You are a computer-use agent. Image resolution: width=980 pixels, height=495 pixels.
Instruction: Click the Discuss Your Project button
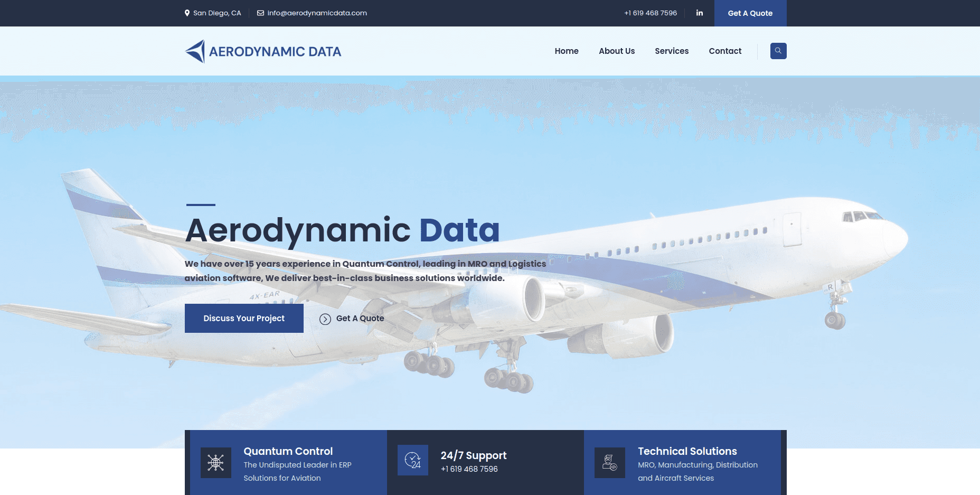pyautogui.click(x=244, y=318)
